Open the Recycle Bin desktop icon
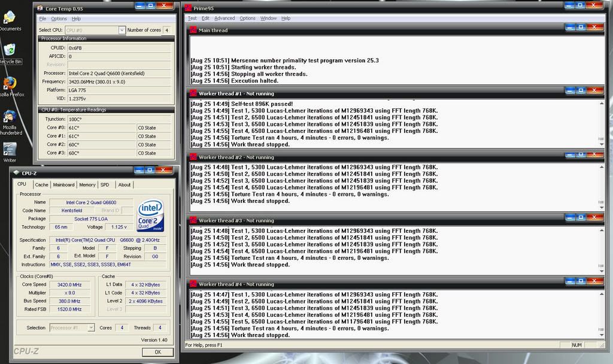613x364 pixels. pyautogui.click(x=10, y=53)
